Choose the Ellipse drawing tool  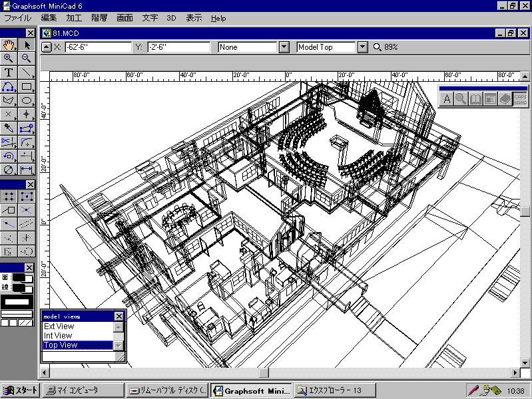27,100
